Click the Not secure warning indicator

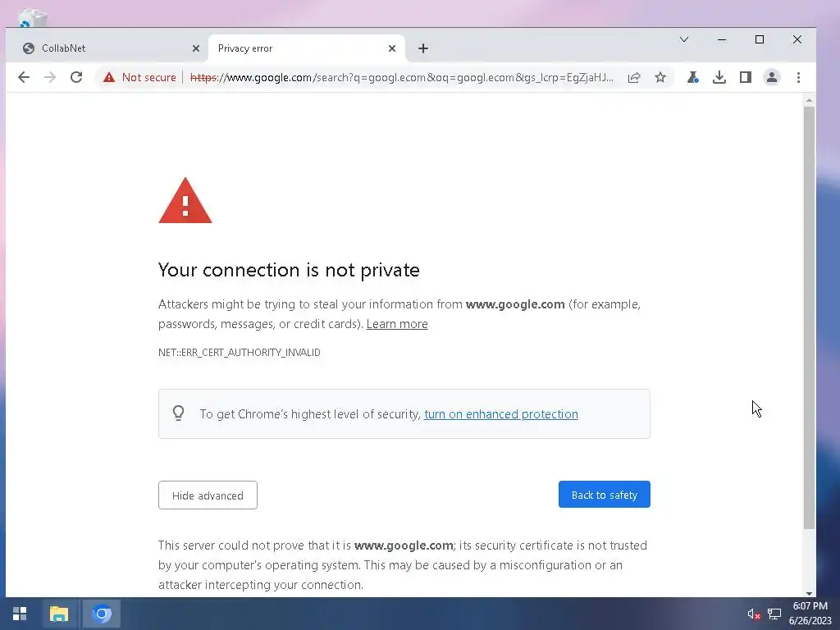pyautogui.click(x=139, y=77)
